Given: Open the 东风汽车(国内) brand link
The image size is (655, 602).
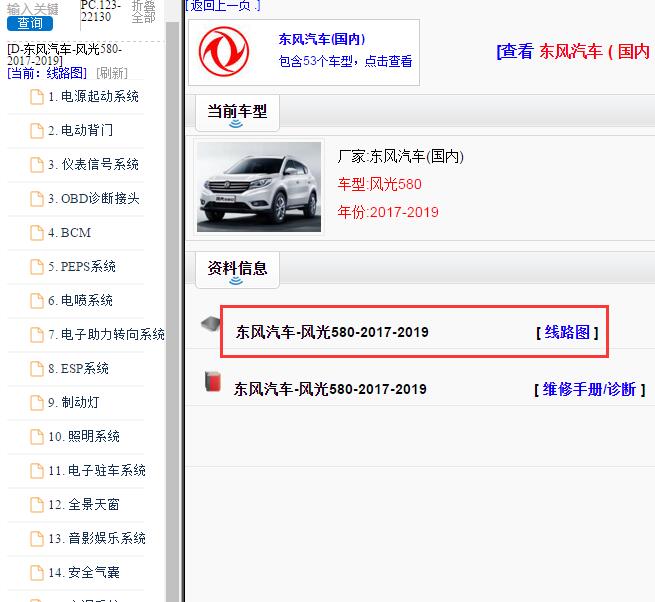Looking at the screenshot, I should (x=322, y=39).
